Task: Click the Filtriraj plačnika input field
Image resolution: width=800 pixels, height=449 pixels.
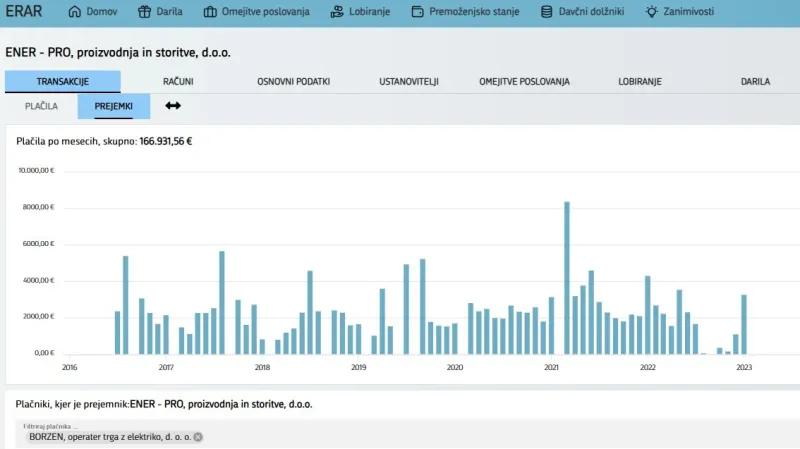Action: click(x=408, y=434)
